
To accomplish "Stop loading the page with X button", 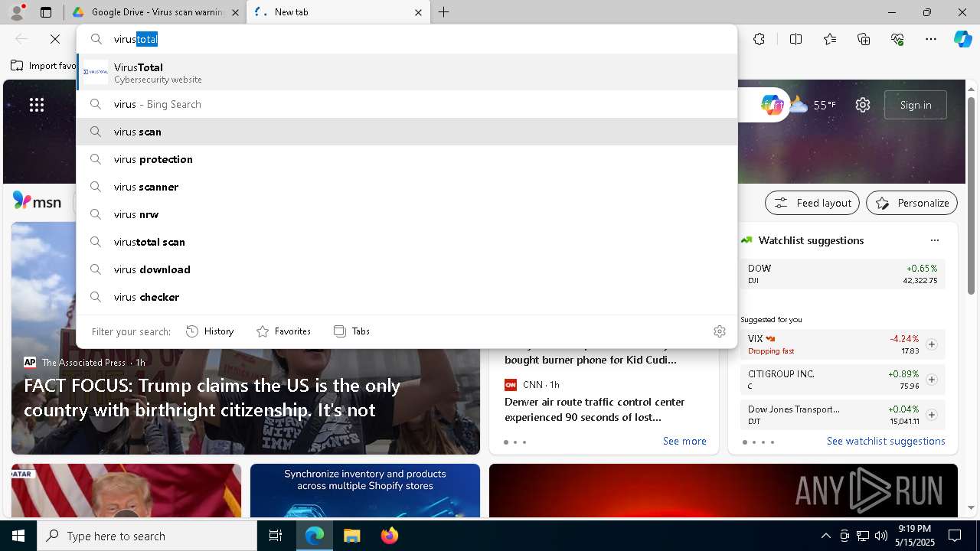I will 55,39.
